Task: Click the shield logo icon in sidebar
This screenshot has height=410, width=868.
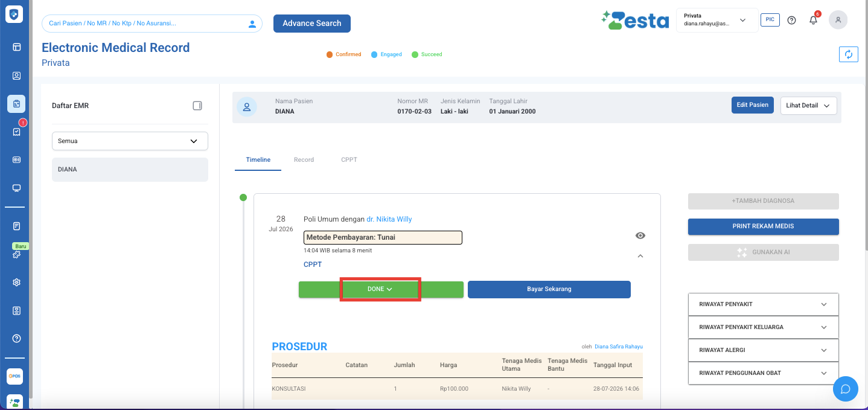Action: (x=14, y=14)
